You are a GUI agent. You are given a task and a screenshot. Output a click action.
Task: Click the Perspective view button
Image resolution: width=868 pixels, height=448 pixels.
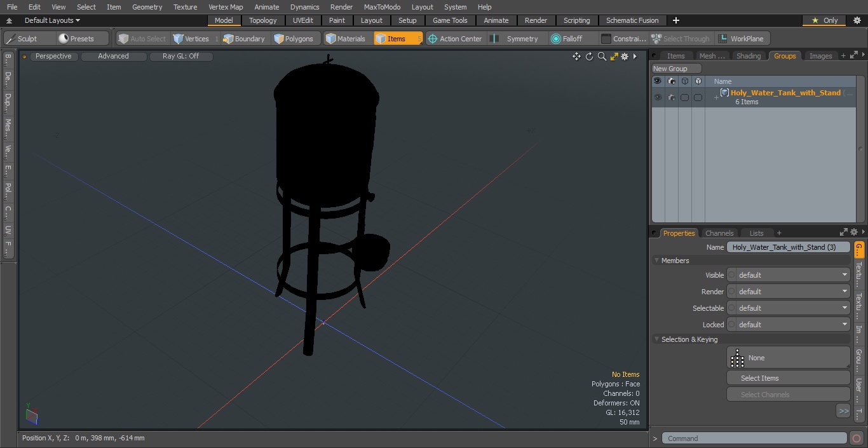pyautogui.click(x=53, y=57)
